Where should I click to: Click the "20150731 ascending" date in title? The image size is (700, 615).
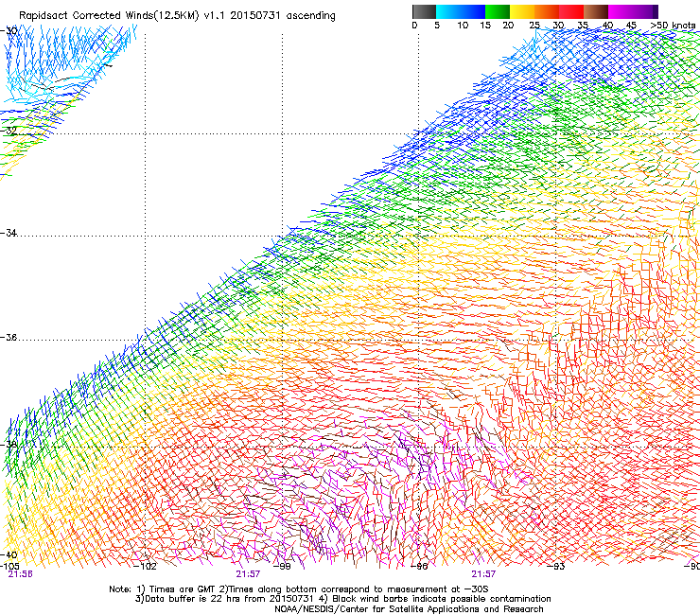[x=283, y=16]
